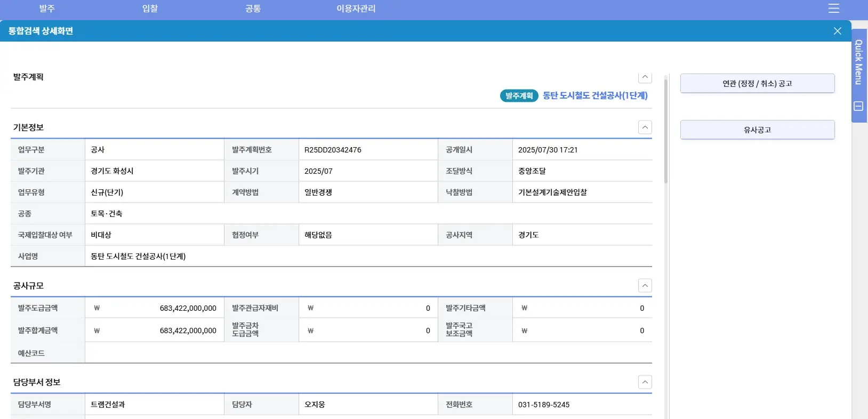Open the 공통 top menu
The width and height of the screenshot is (868, 419).
[253, 9]
